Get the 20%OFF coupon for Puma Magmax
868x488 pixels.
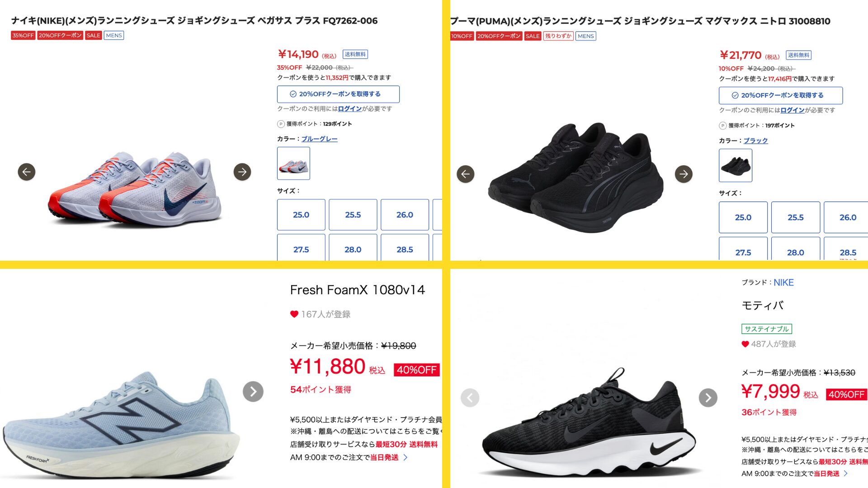pos(781,95)
